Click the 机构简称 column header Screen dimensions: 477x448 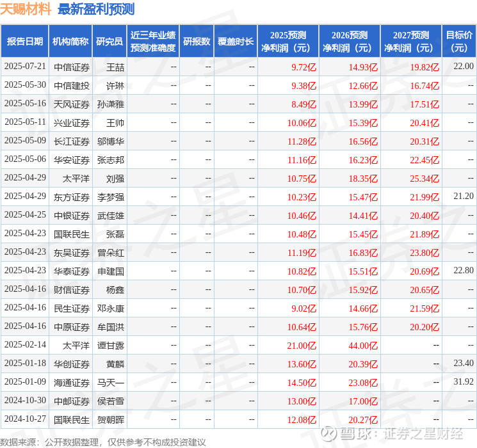click(70, 41)
